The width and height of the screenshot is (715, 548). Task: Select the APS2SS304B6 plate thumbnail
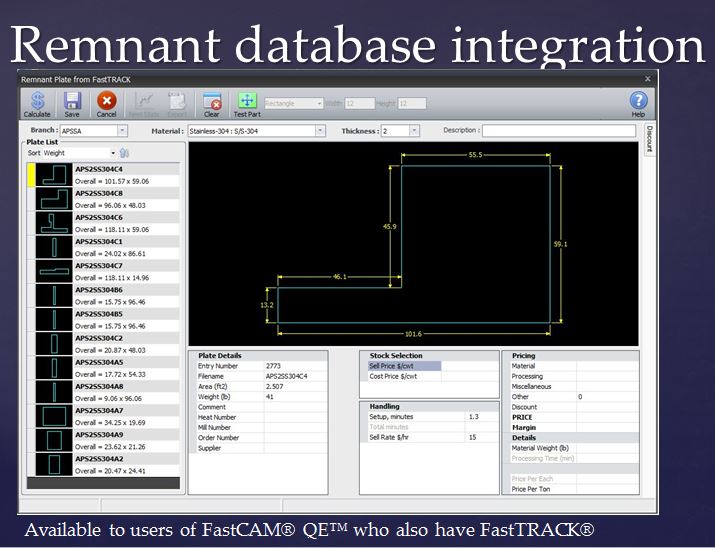(x=54, y=296)
